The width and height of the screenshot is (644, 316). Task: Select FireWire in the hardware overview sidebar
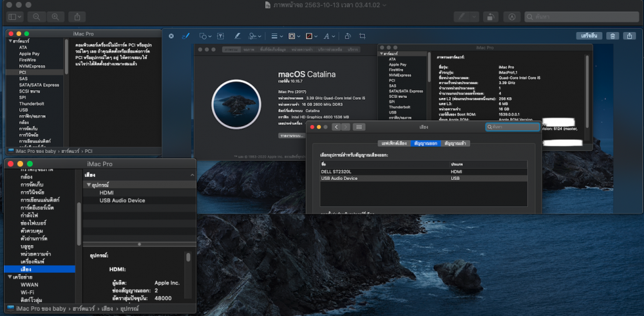[396, 70]
